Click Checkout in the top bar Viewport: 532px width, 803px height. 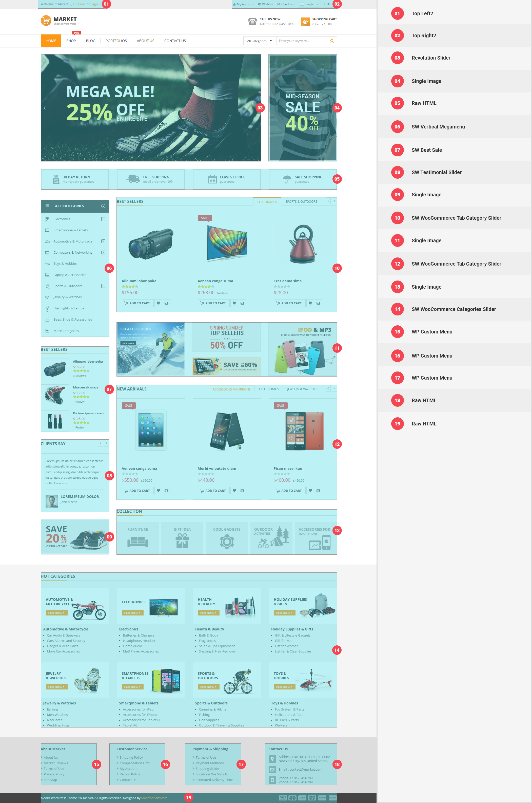click(286, 4)
